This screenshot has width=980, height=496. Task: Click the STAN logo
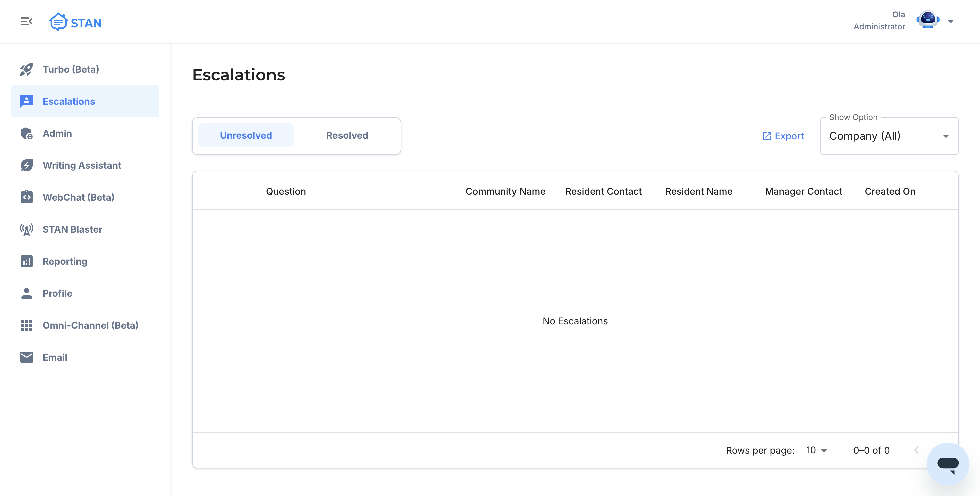[x=75, y=22]
